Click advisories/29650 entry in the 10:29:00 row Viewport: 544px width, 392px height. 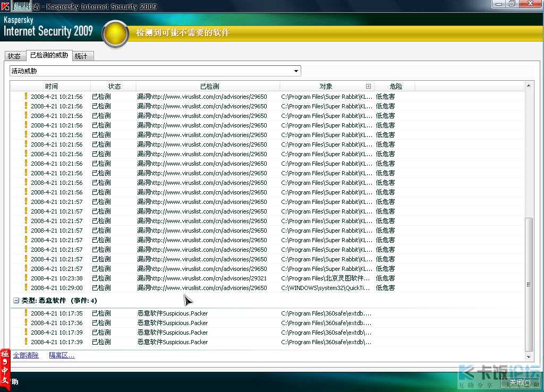[202, 288]
